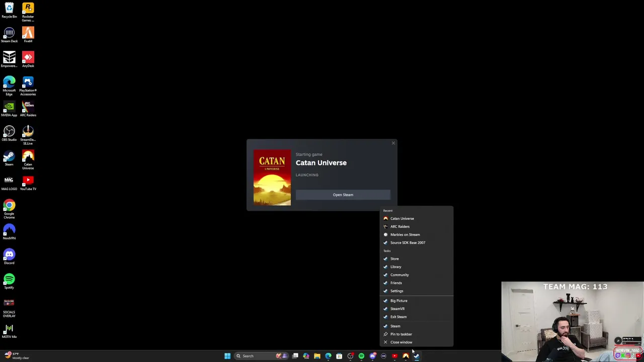The height and width of the screenshot is (362, 644).
Task: Select the Friends task in the Steam jump list
Action: coord(416,283)
